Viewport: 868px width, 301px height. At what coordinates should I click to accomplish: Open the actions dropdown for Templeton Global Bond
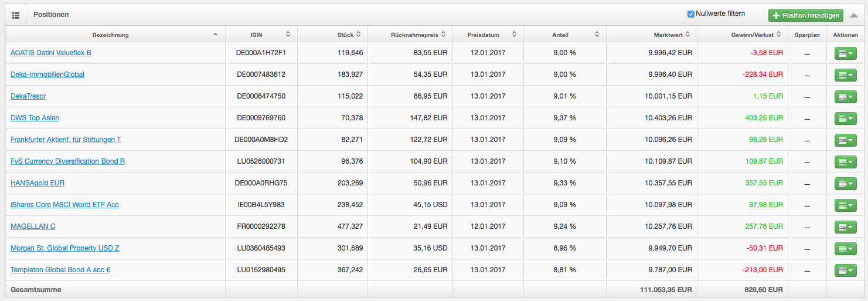[x=845, y=271]
